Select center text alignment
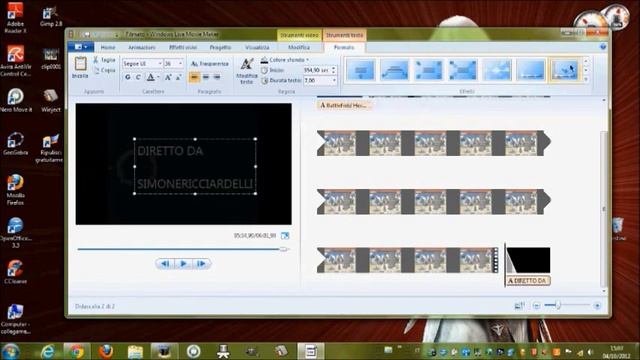640x360 pixels. (x=206, y=77)
